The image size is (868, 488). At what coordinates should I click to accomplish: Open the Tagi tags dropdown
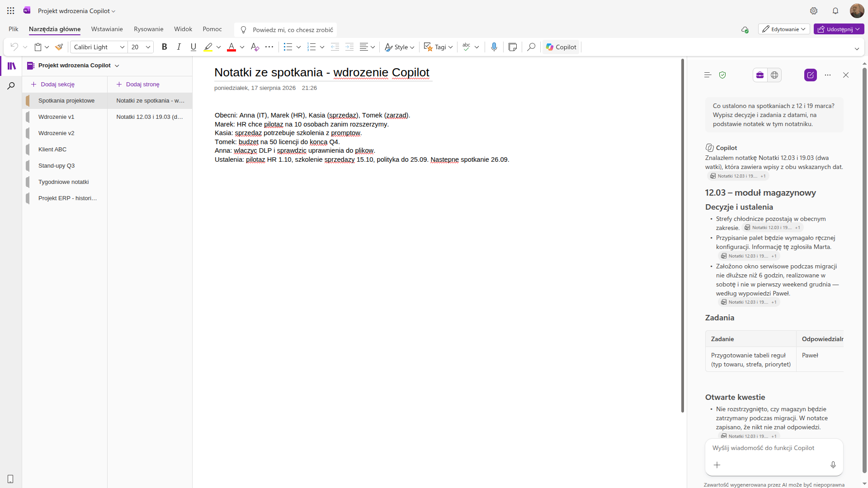click(x=439, y=47)
